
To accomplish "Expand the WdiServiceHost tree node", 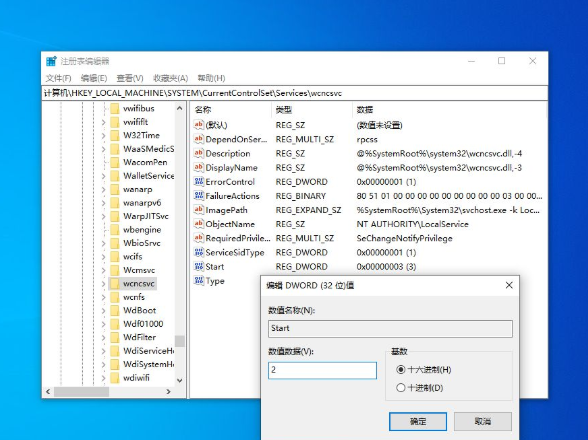I will click(x=103, y=351).
